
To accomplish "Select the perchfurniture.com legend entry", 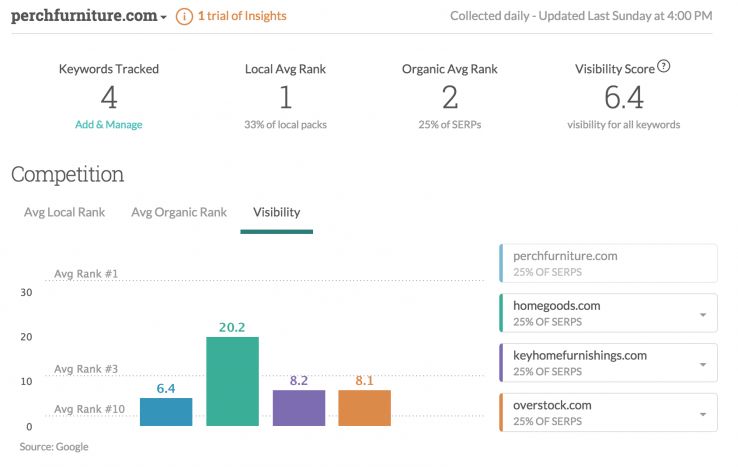I will pos(608,263).
